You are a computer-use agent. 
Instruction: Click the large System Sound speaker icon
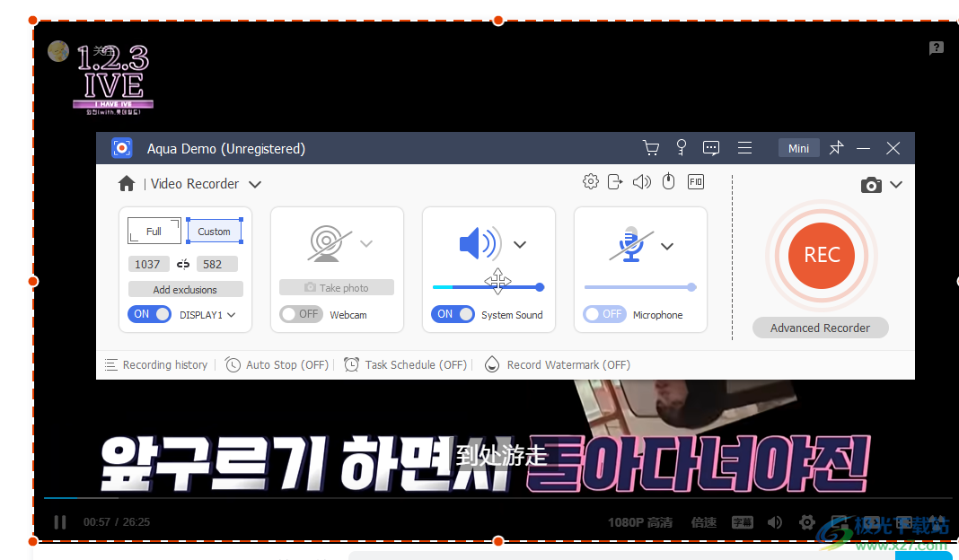click(x=480, y=243)
